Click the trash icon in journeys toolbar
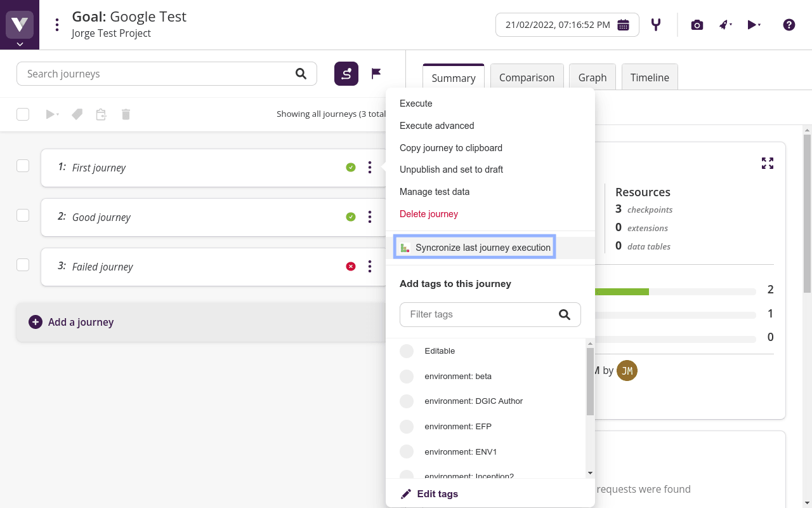 tap(126, 114)
